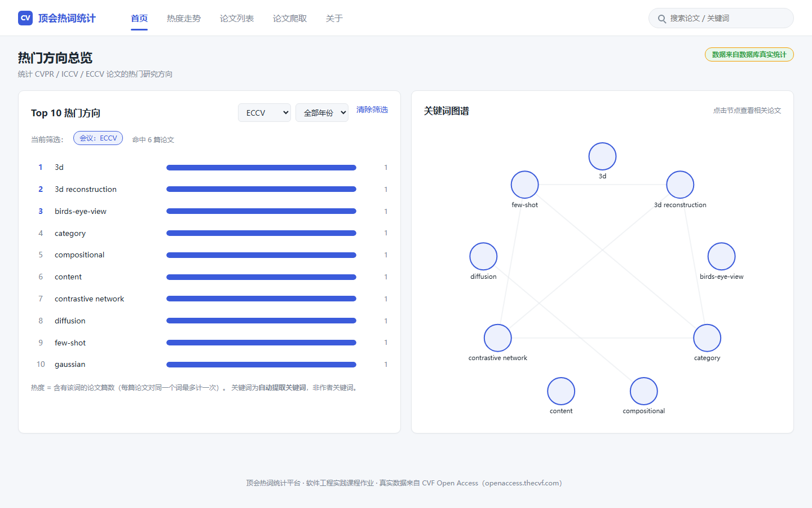Select the 3d node circle in graph

coord(602,156)
